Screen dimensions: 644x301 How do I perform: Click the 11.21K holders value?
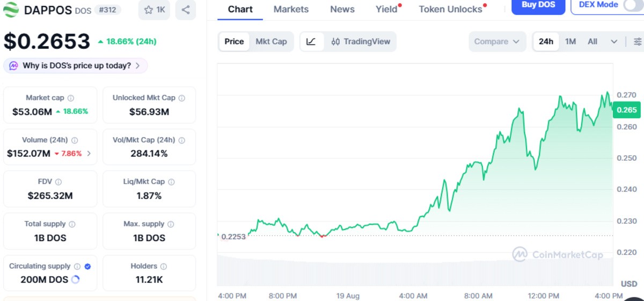[x=149, y=279]
